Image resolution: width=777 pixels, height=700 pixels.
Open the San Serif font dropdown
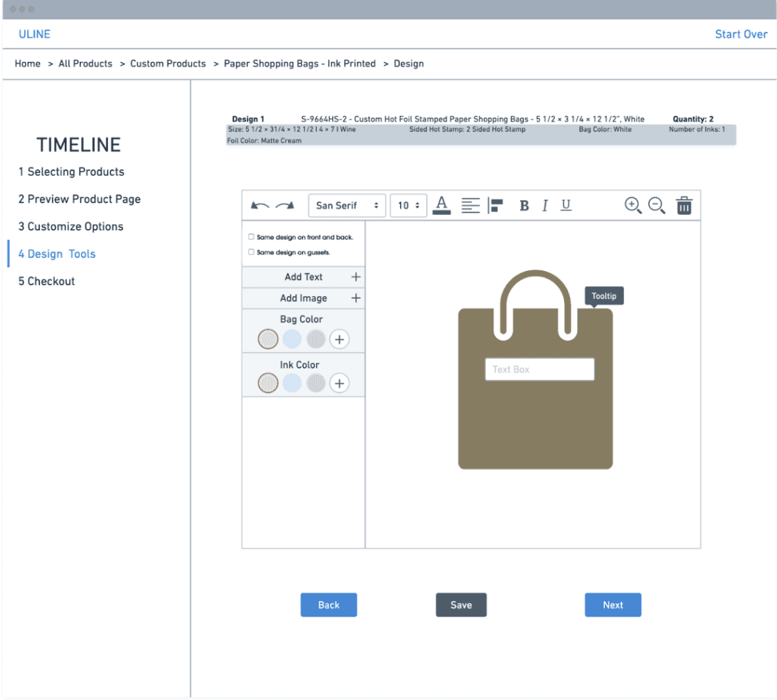pyautogui.click(x=347, y=205)
